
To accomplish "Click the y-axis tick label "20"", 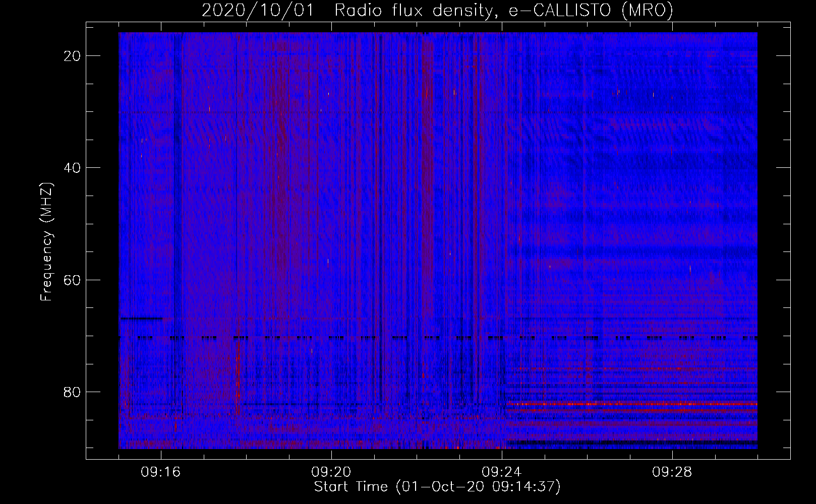I will pos(73,56).
